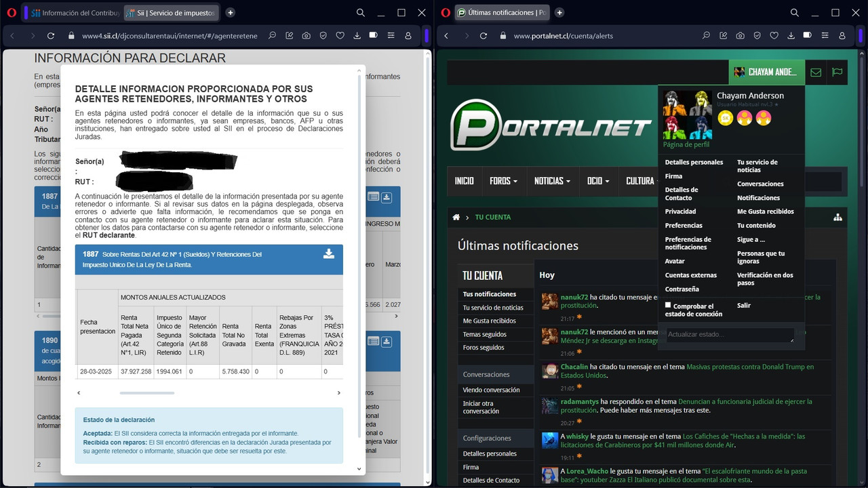
Task: Open Me Gusta recibidos in the left sidebar
Action: coord(490,321)
